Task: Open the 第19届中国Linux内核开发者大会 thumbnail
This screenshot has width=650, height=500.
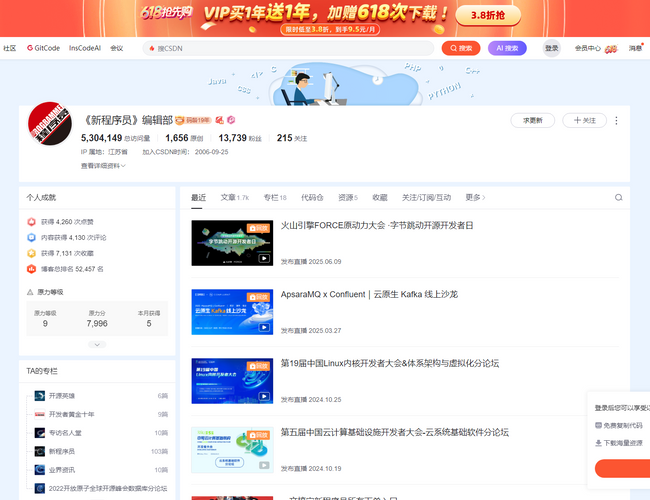Action: point(232,381)
